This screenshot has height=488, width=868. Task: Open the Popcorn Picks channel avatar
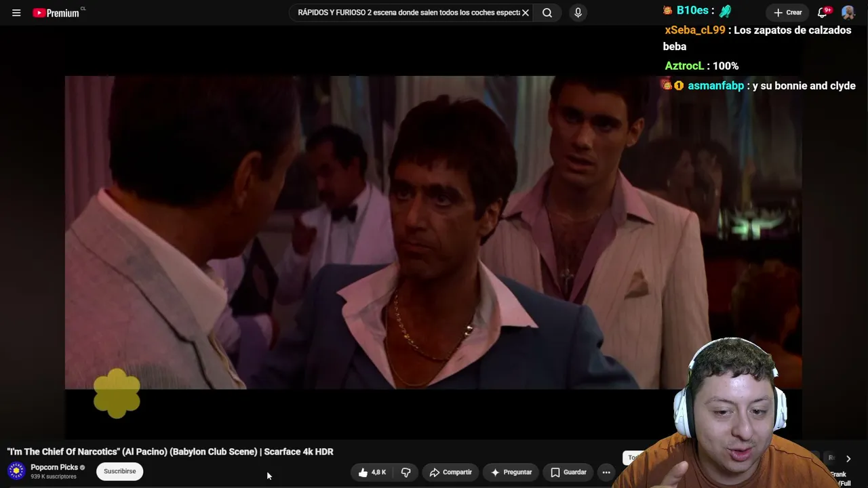[16, 471]
